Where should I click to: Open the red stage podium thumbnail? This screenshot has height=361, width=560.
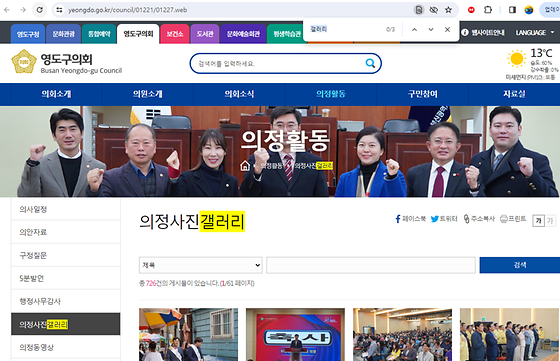point(295,335)
